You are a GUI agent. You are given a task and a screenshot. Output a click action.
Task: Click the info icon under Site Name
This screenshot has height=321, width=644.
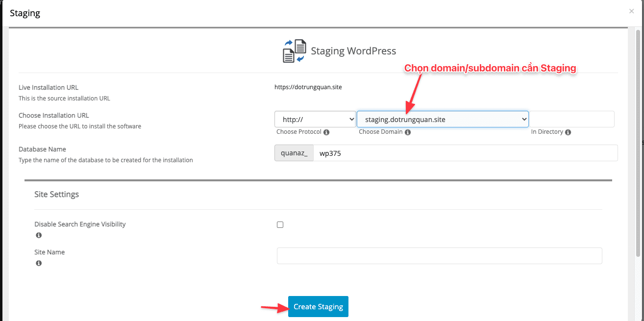(x=38, y=263)
